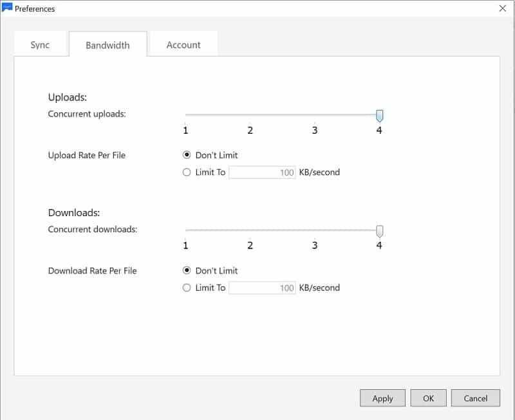Viewport: 515px width, 420px height.
Task: Select Don't Limit for upload rate
Action: coord(187,155)
